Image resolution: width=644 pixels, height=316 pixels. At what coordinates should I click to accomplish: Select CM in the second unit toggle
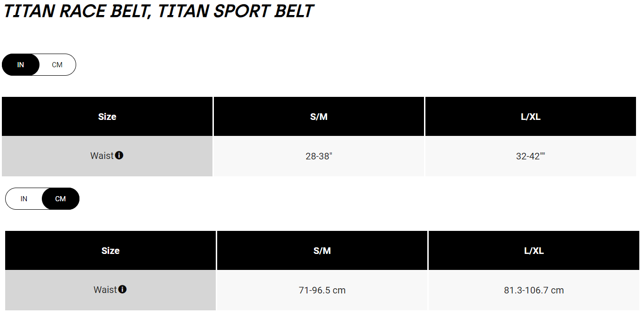[x=61, y=199]
